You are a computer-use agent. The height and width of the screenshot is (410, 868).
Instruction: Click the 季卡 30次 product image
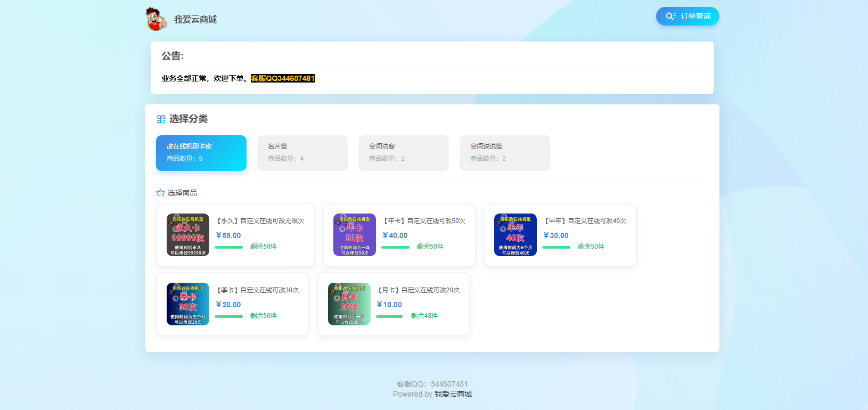click(x=188, y=304)
